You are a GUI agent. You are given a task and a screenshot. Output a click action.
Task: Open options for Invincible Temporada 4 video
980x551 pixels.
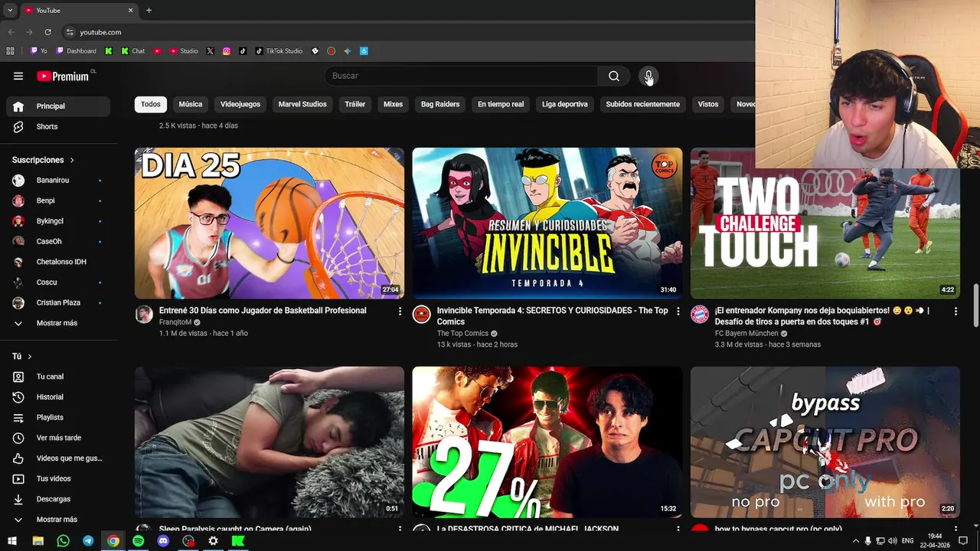click(x=678, y=311)
